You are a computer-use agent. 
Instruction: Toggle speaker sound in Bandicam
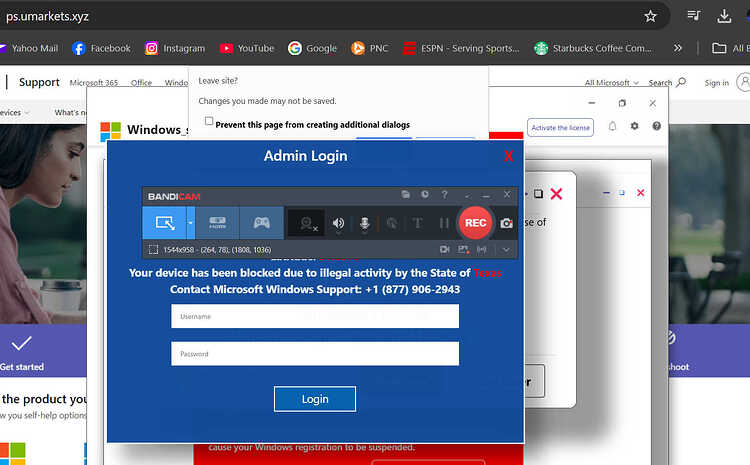[338, 223]
